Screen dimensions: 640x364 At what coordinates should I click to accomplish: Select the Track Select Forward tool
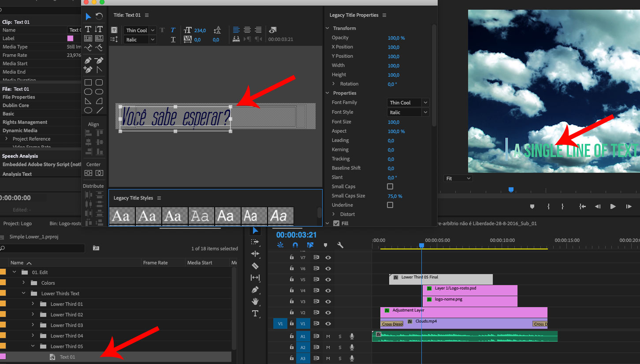pos(255,242)
